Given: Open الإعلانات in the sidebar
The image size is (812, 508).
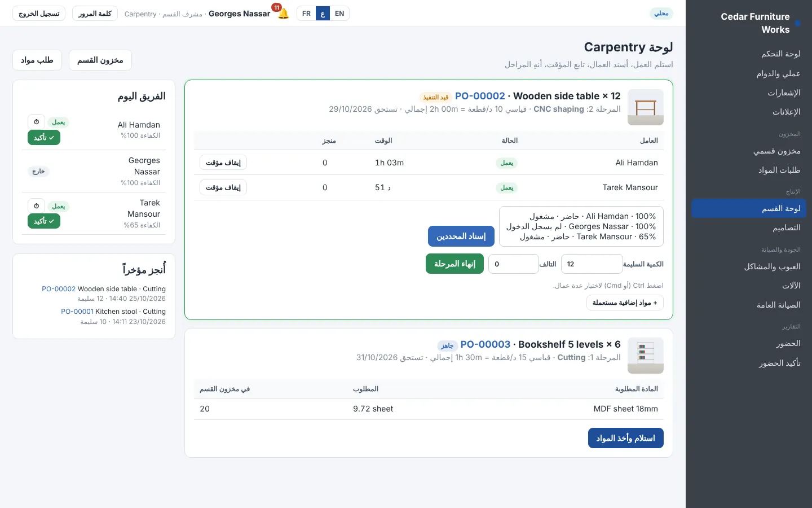Looking at the screenshot, I should pyautogui.click(x=749, y=112).
